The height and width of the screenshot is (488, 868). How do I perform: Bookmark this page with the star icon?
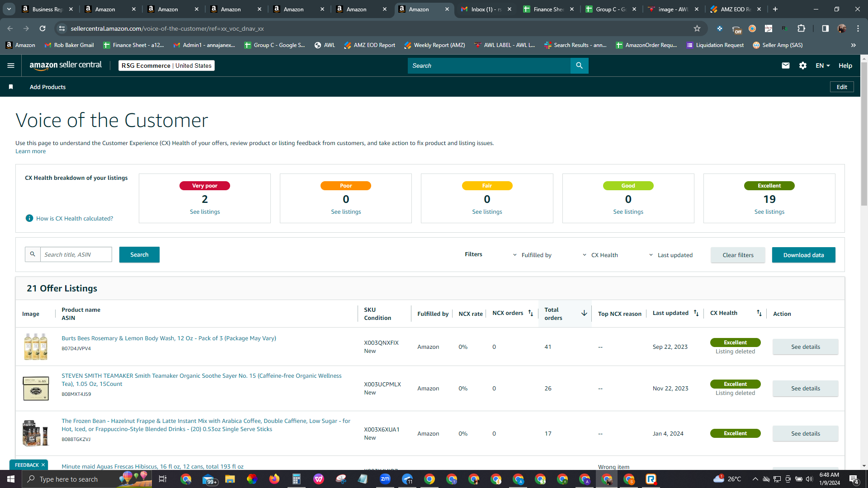[697, 28]
